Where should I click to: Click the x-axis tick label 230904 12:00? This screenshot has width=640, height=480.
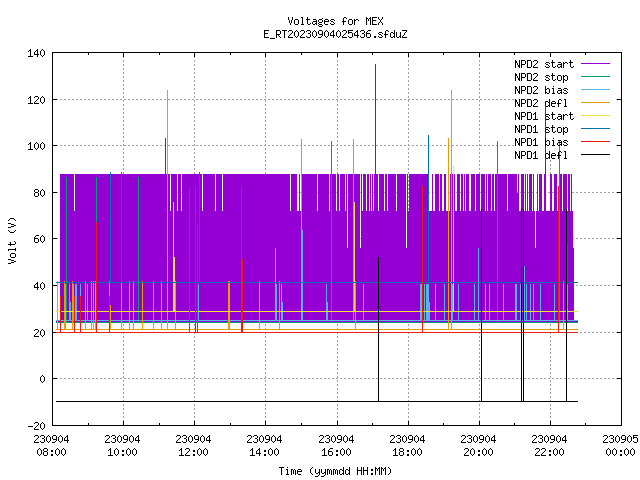pos(193,446)
